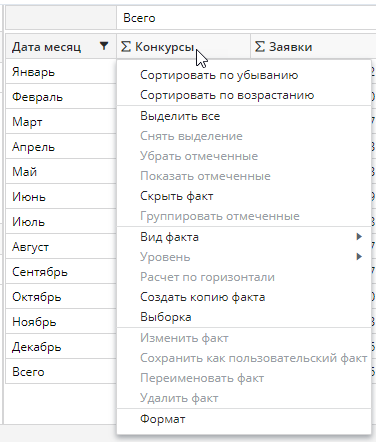Click Удалить факт menu entry
This screenshot has height=442, width=376.
[244, 398]
